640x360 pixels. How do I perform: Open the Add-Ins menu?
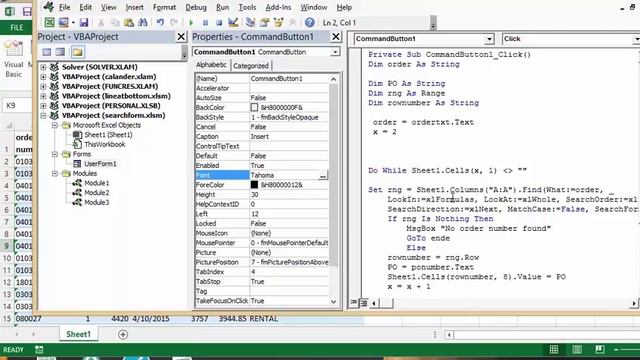[x=278, y=7]
